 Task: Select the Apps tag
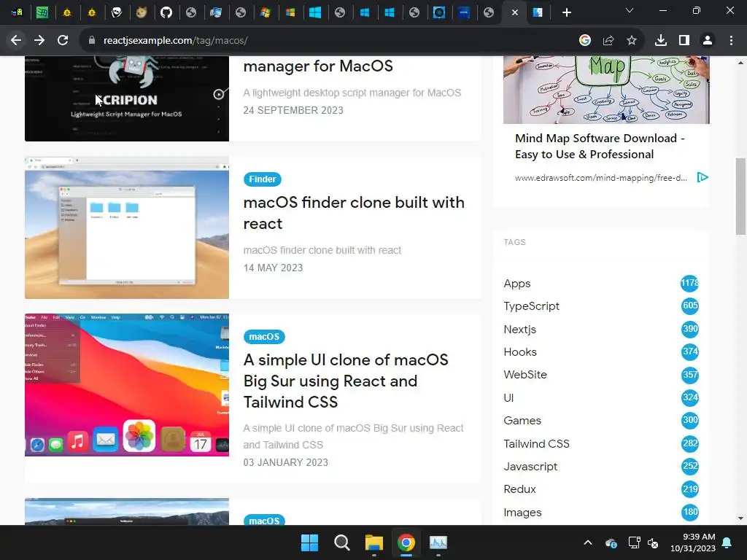(517, 284)
